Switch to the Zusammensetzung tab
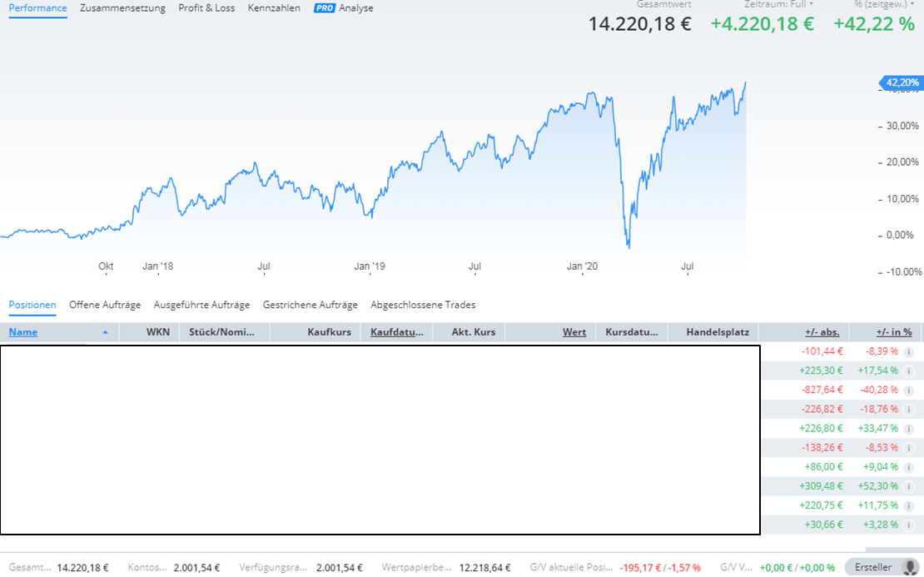Screen dimensions: 924x577 pyautogui.click(x=122, y=8)
